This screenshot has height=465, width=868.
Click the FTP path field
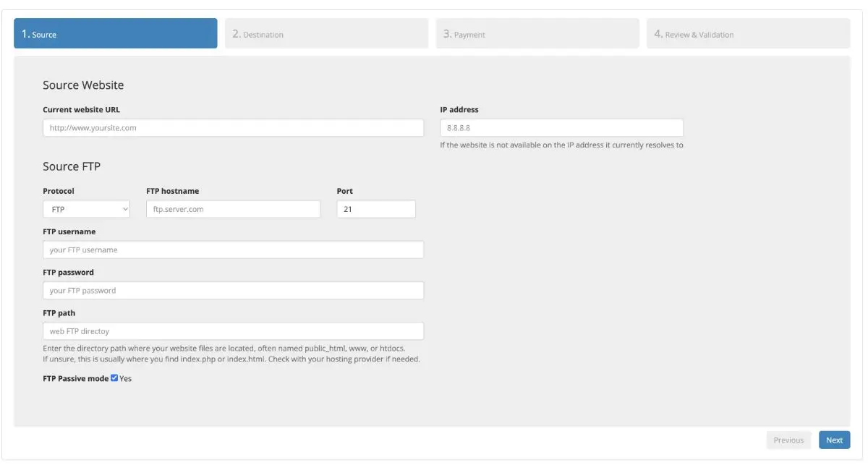231,330
